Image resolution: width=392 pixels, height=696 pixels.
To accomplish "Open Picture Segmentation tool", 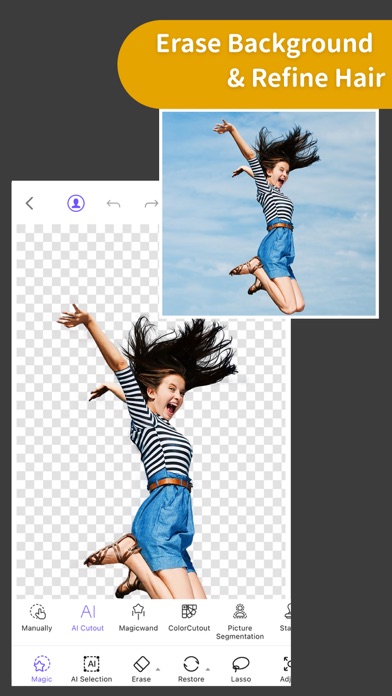I will tap(240, 621).
